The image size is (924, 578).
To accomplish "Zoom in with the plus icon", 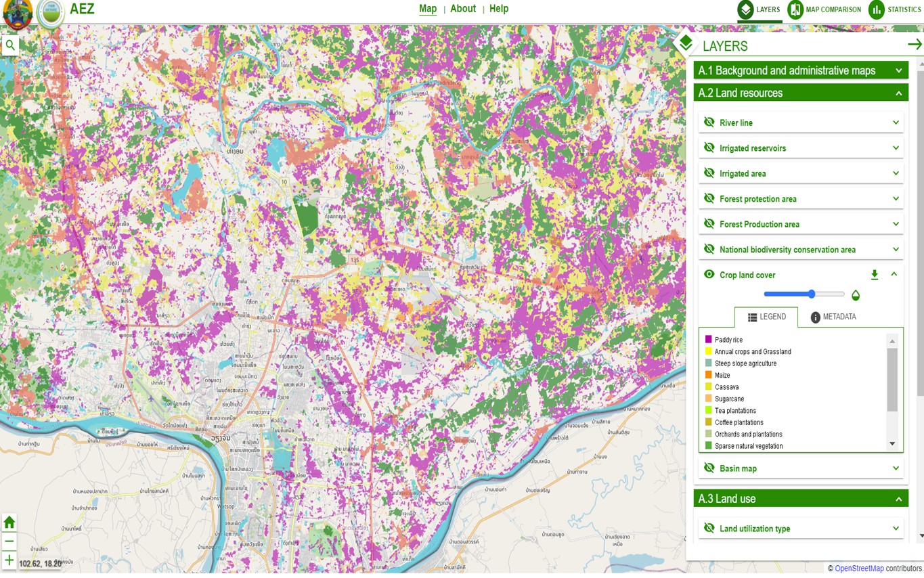I will [x=9, y=560].
